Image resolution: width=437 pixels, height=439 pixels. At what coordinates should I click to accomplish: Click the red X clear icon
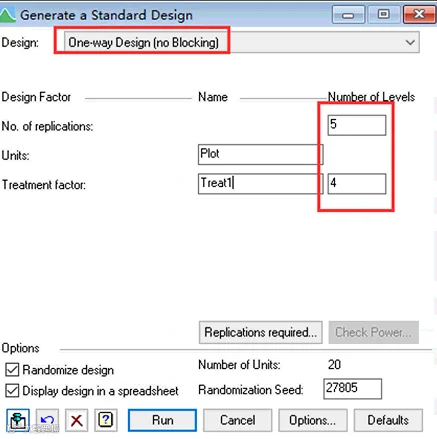click(x=77, y=420)
